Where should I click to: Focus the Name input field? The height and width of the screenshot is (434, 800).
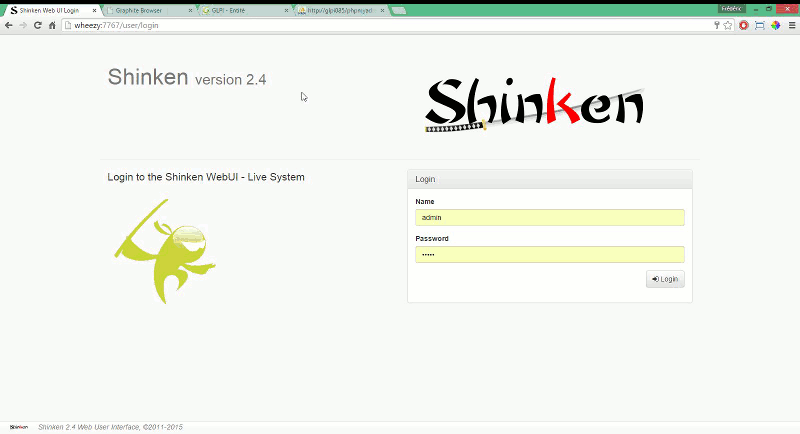549,217
